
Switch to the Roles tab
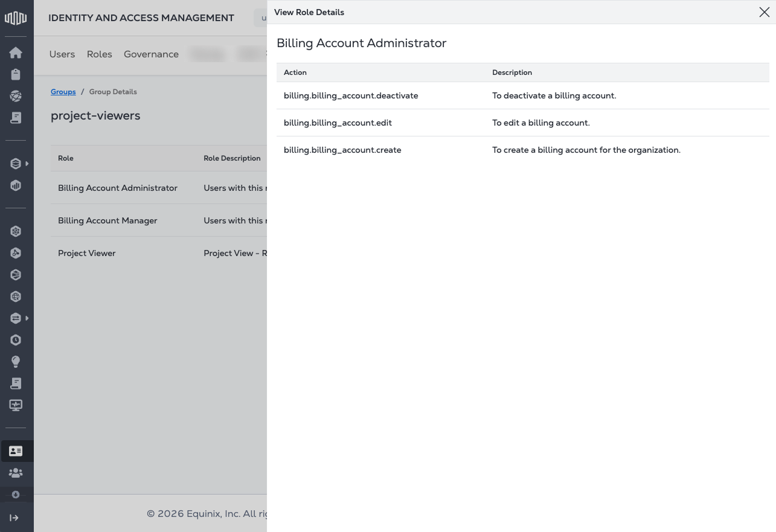pyautogui.click(x=100, y=54)
